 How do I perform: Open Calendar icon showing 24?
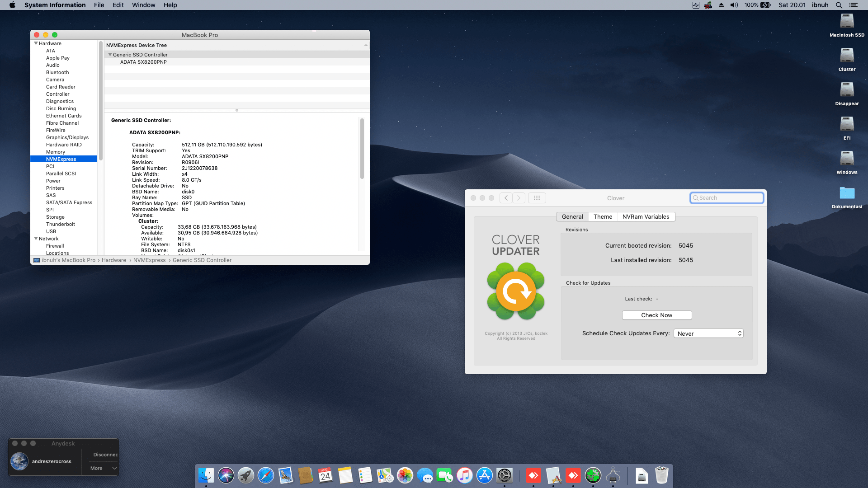click(x=325, y=475)
